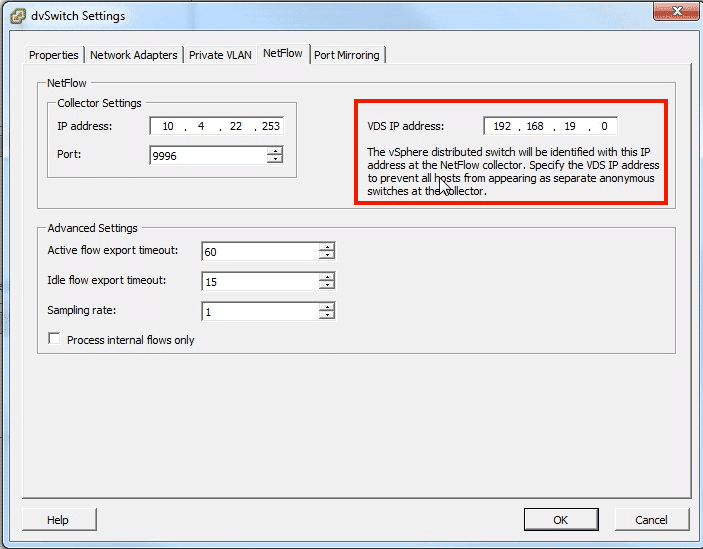Enable Process internal flows only checkbox
Screen dimensions: 703x549
pyautogui.click(x=54, y=338)
